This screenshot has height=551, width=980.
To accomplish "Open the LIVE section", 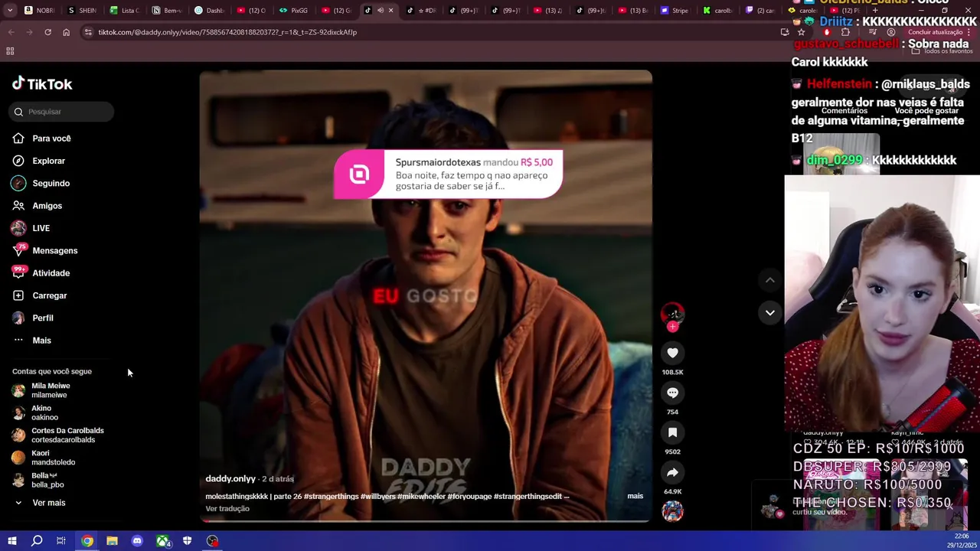I will [x=31, y=228].
